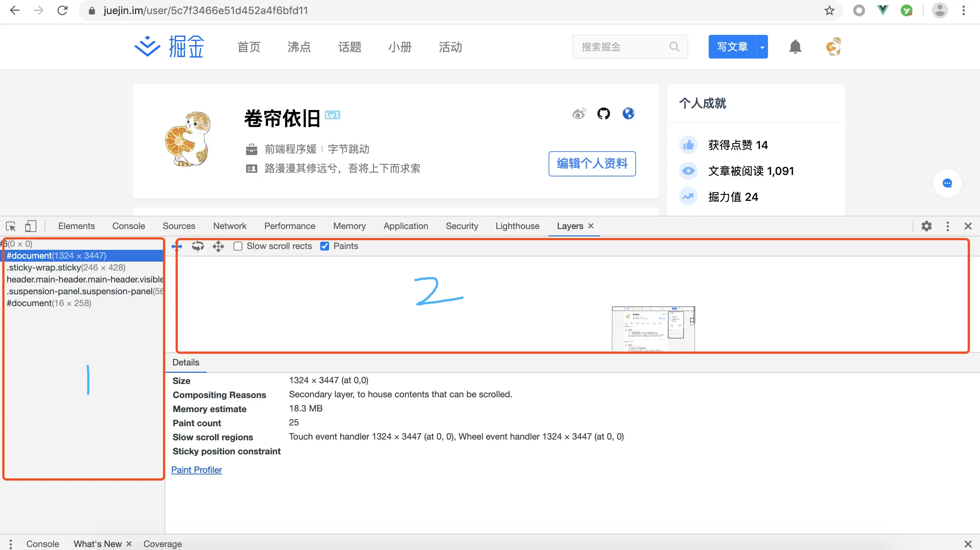Click the Weibo icon on profile card
980x550 pixels.
[579, 113]
